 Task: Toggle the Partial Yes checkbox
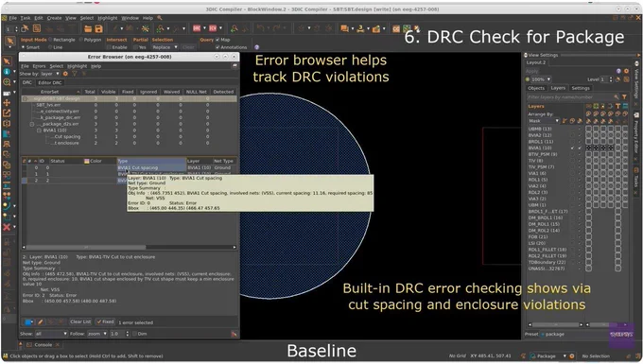[x=135, y=47]
